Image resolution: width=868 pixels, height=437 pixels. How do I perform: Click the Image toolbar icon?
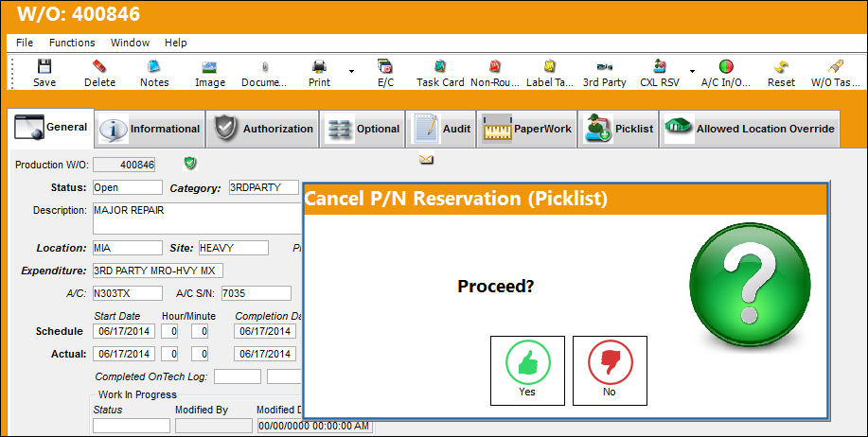click(210, 67)
